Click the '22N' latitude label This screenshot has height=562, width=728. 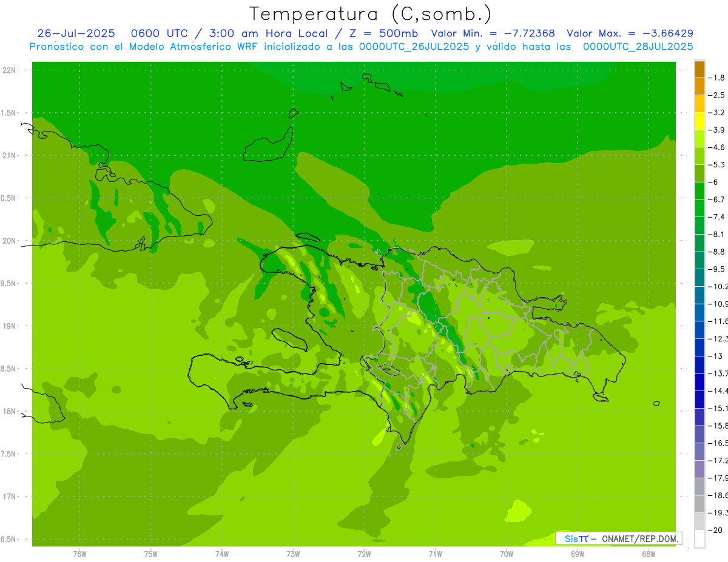pos(10,70)
